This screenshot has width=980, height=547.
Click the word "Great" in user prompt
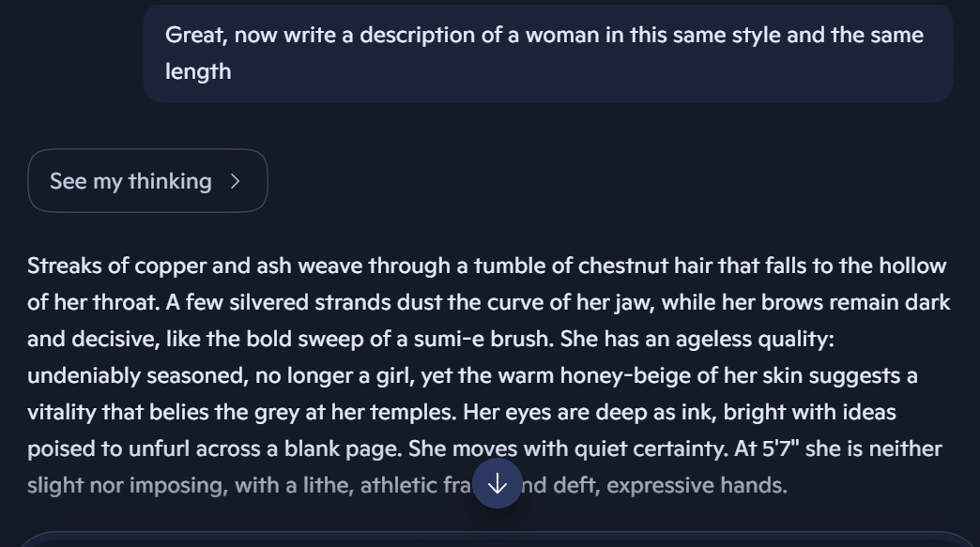193,36
